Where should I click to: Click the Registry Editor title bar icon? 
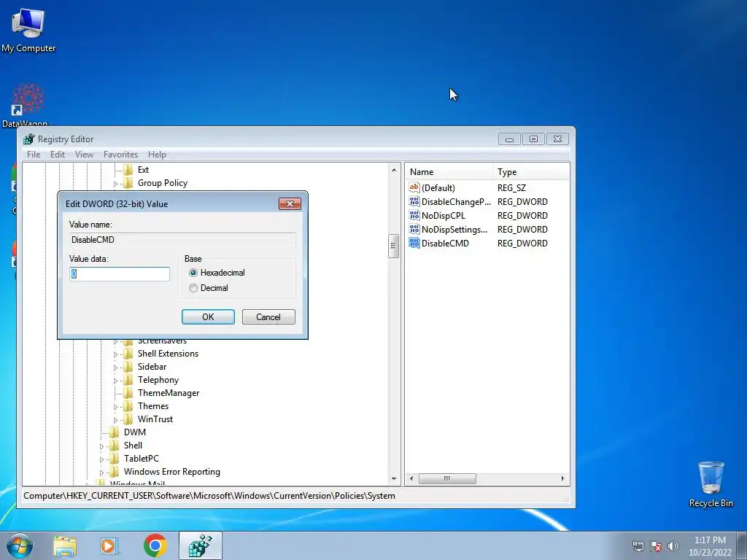[x=29, y=139]
